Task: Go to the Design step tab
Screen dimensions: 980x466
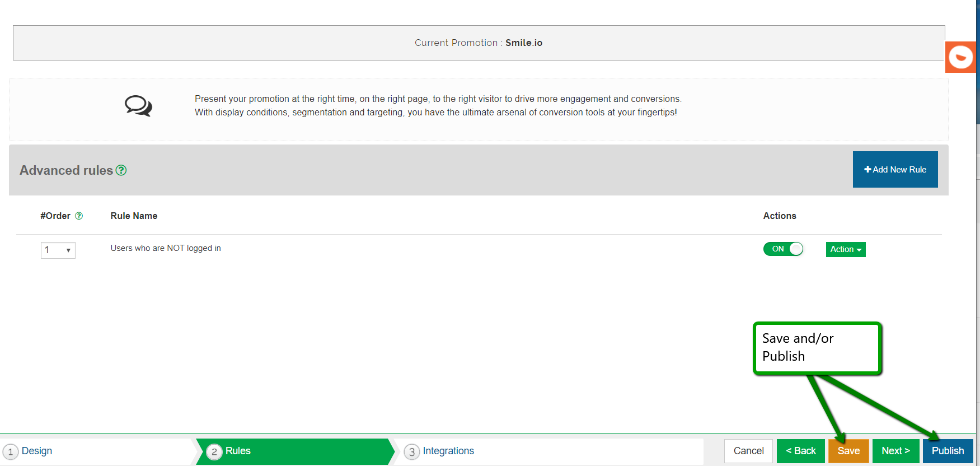Action: (x=37, y=451)
